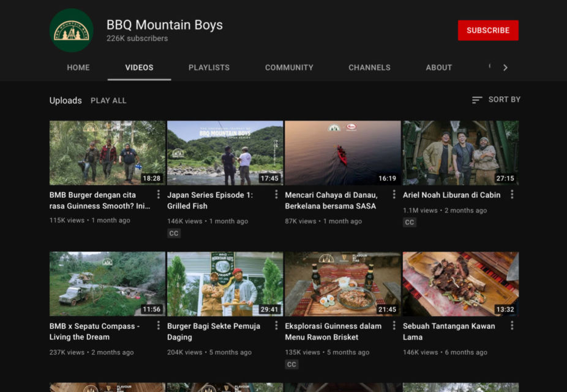Click CC badge under Ariel Noah video

(410, 222)
